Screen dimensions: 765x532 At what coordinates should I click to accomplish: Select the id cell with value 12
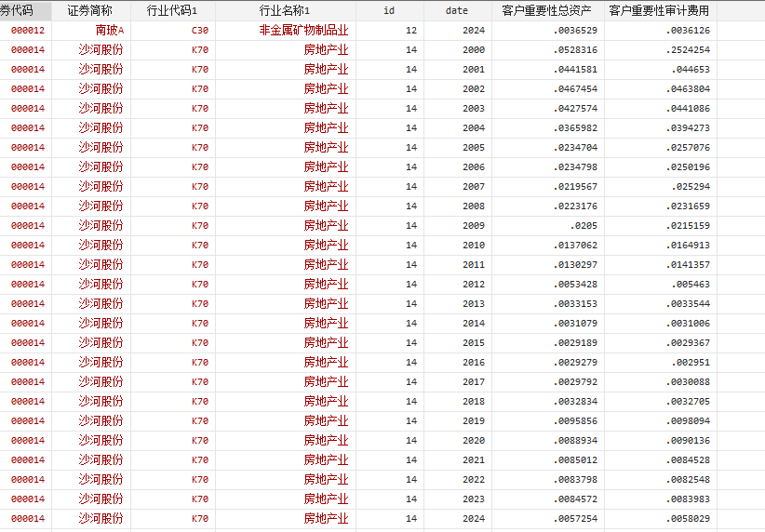pos(411,31)
